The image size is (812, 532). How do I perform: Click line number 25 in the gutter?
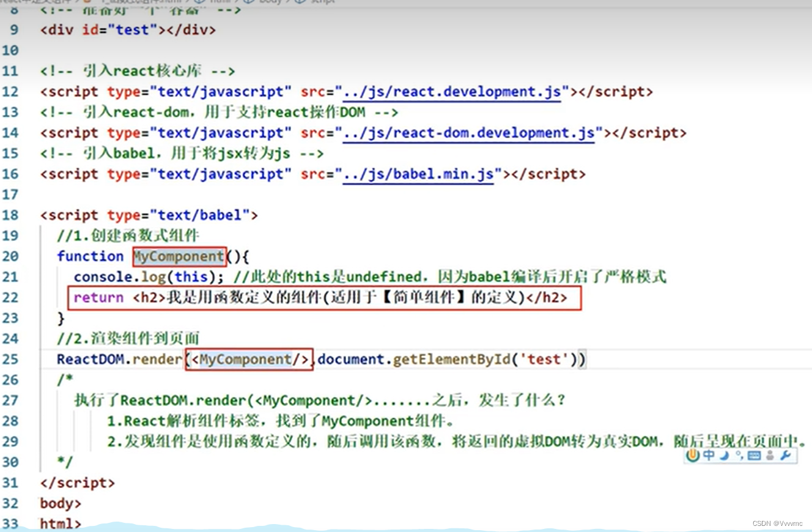tap(10, 359)
